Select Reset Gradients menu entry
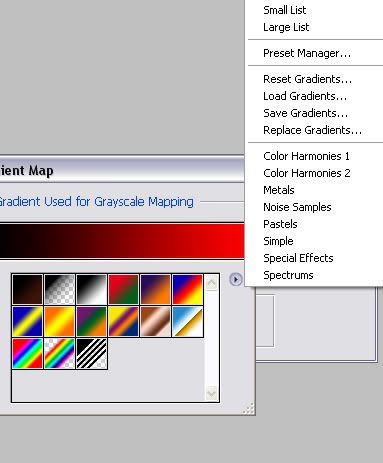 pyautogui.click(x=307, y=79)
